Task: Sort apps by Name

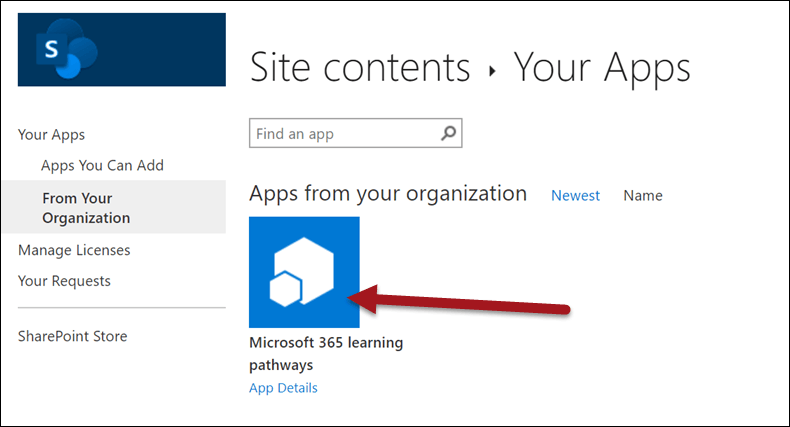Action: pyautogui.click(x=643, y=195)
